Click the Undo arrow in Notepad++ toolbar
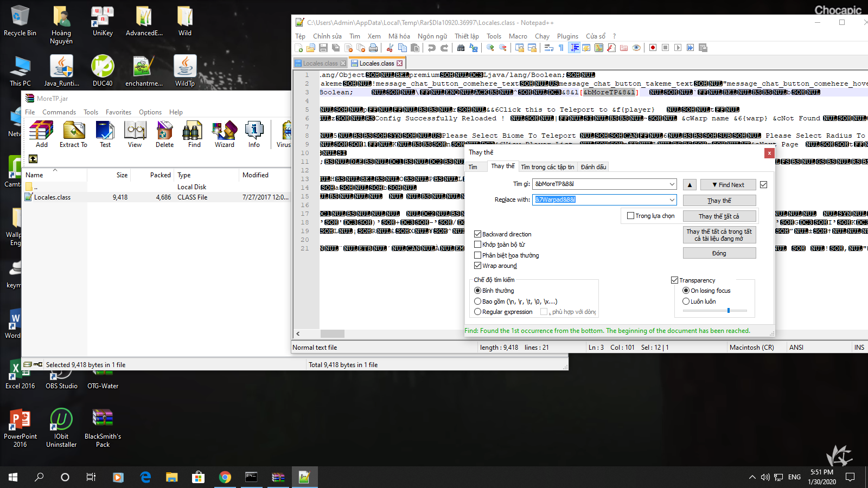The width and height of the screenshot is (868, 488). [432, 48]
